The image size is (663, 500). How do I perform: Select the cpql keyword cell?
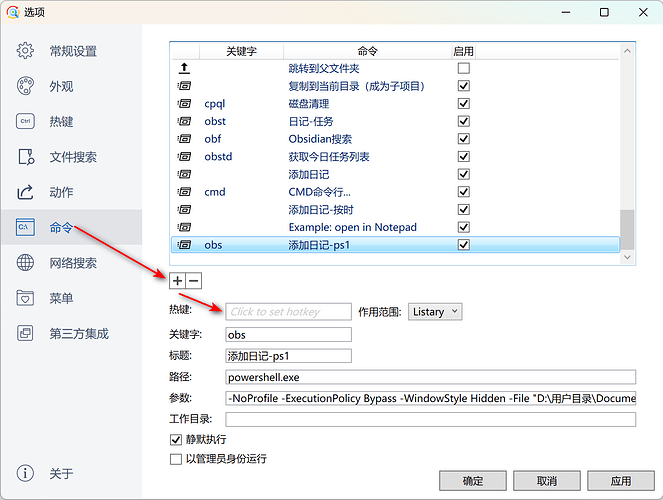point(215,104)
